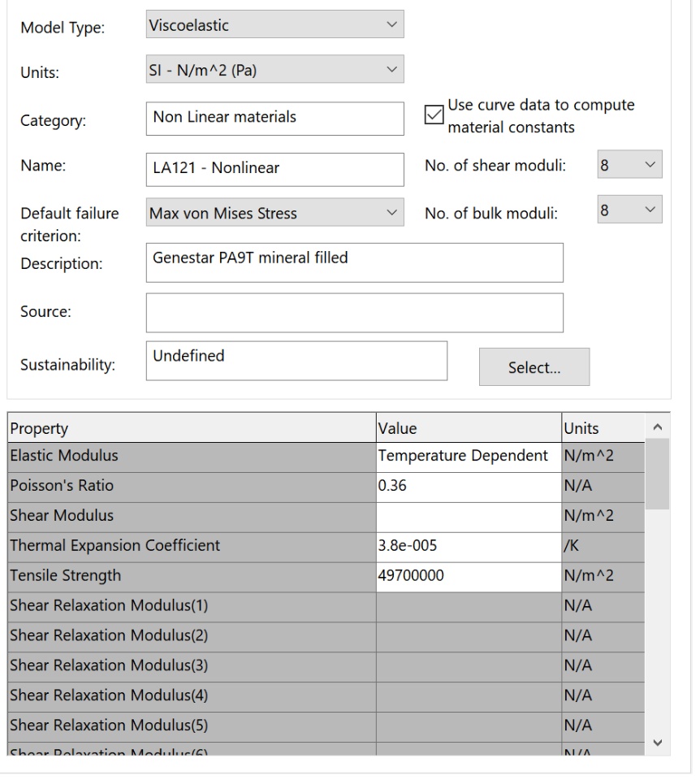700x780 pixels.
Task: Click the Poisson's Ratio property row label
Action: [x=192, y=487]
